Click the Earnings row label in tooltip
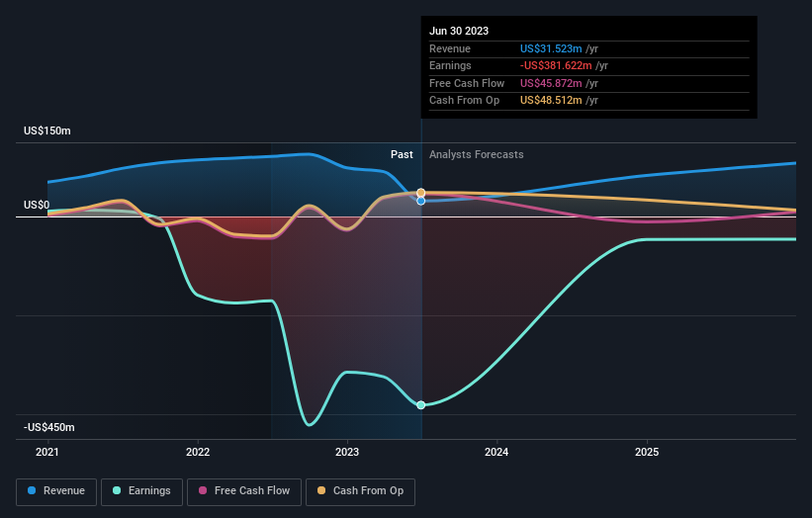The image size is (812, 518). (x=450, y=65)
